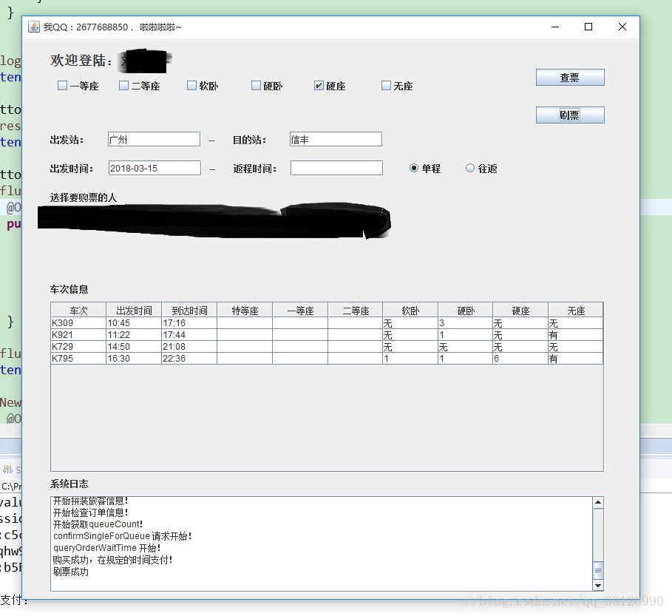The image size is (672, 616).
Task: Click log line confirmSingleForQueue 请求开始!
Action: (123, 536)
